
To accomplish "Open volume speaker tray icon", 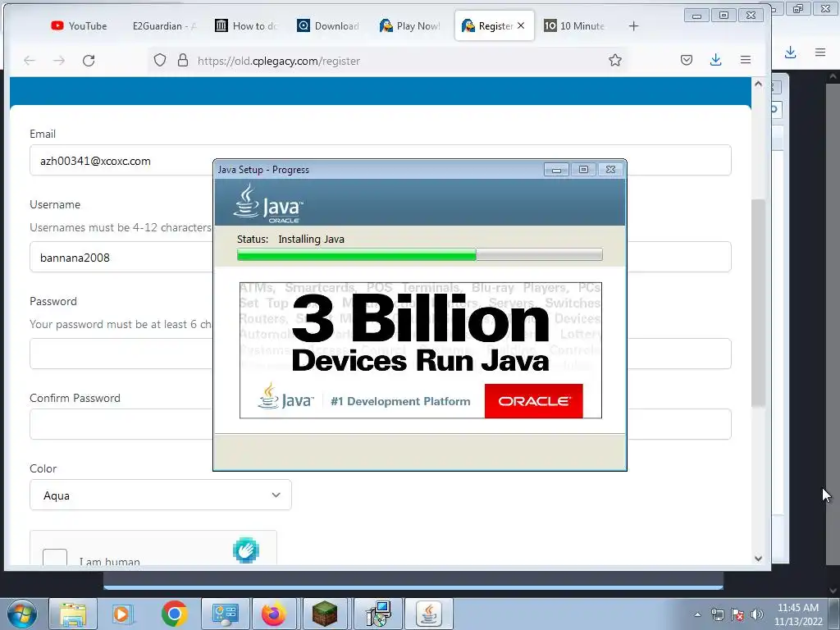I will click(x=756, y=614).
